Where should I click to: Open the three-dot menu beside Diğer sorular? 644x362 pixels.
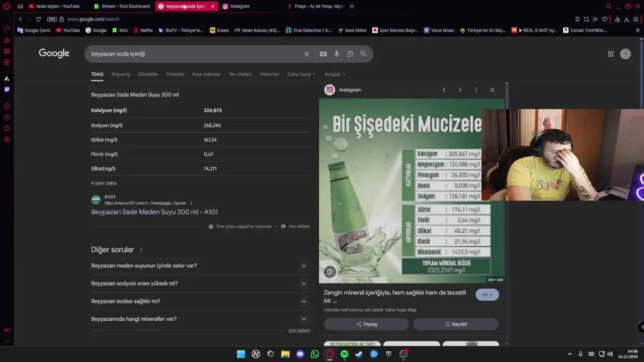coord(141,250)
